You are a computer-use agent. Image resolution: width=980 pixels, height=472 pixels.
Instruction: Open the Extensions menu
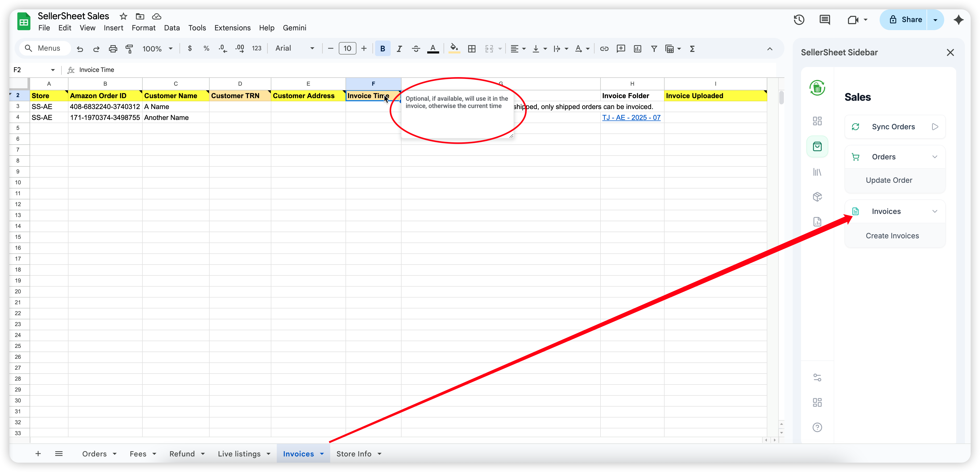click(x=232, y=28)
